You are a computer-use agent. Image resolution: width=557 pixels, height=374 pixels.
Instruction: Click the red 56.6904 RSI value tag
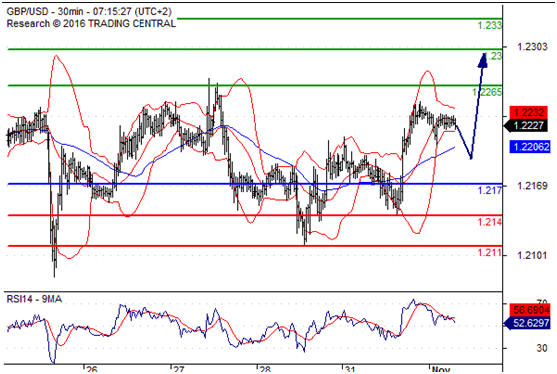[x=530, y=310]
